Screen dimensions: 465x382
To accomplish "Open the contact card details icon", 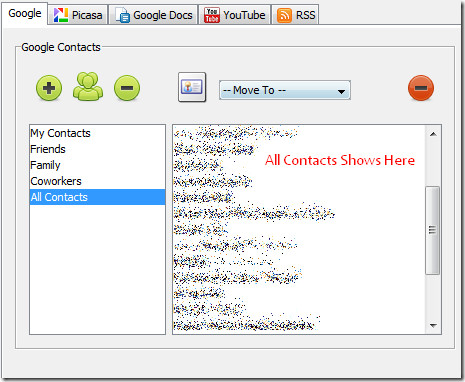I will pos(192,87).
